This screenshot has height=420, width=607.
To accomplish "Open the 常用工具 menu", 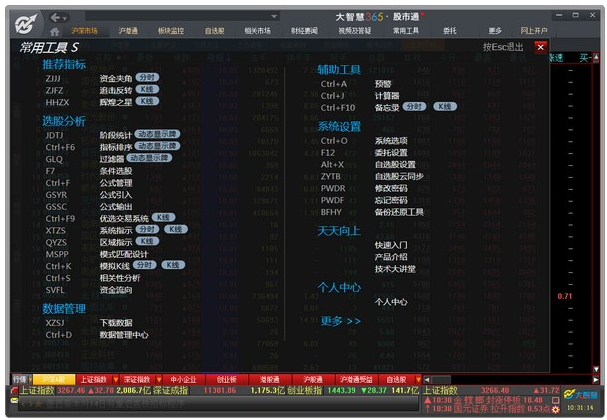I will (x=406, y=31).
